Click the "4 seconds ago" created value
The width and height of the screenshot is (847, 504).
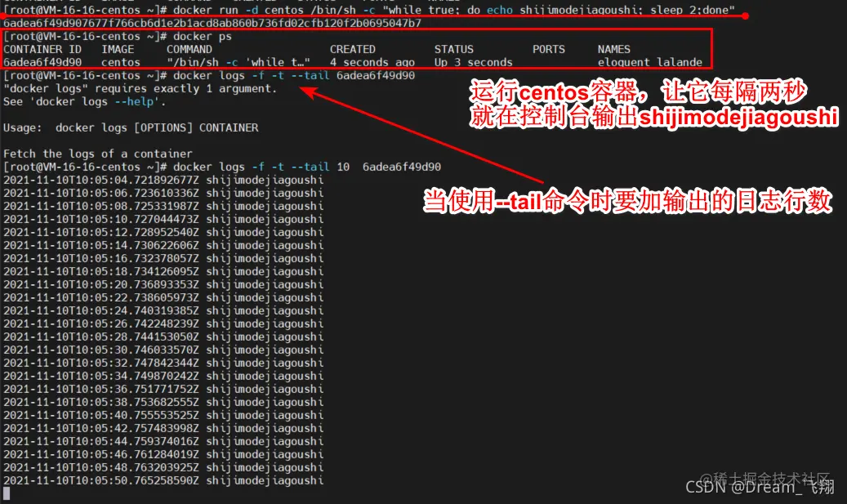coord(372,62)
